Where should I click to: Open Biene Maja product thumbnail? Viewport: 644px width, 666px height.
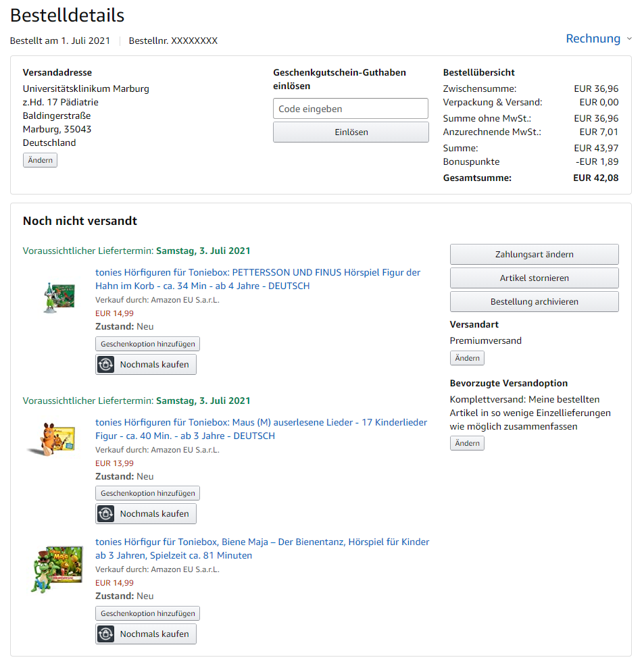57,569
